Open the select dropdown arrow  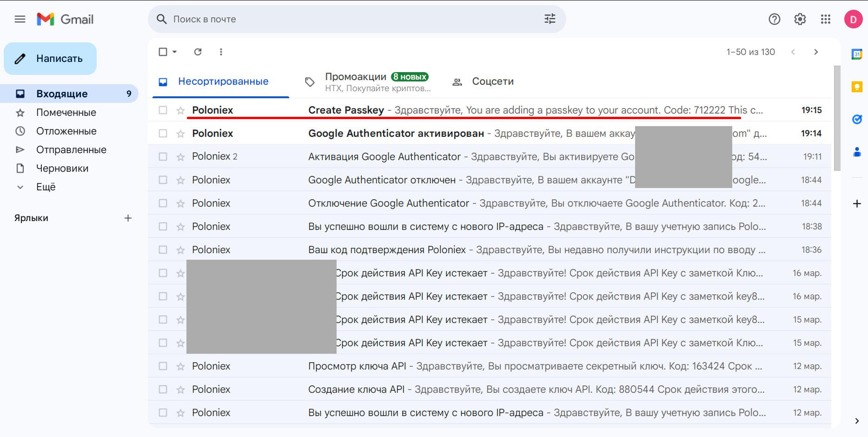pyautogui.click(x=175, y=52)
